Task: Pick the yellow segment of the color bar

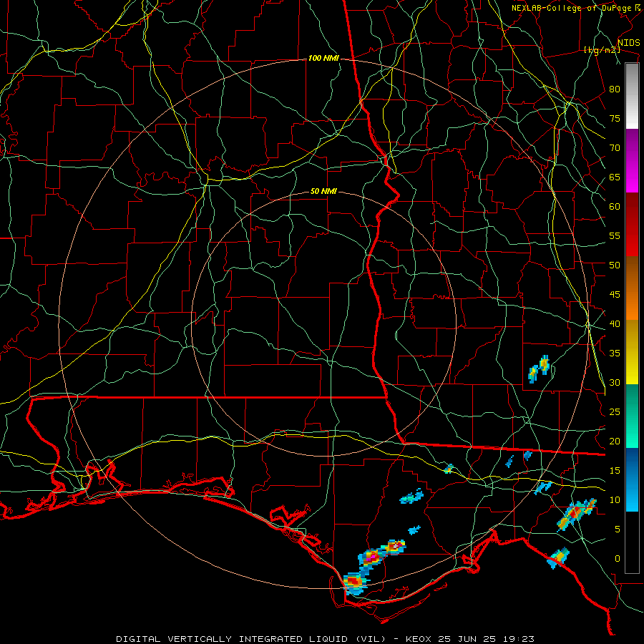Action: (x=632, y=352)
